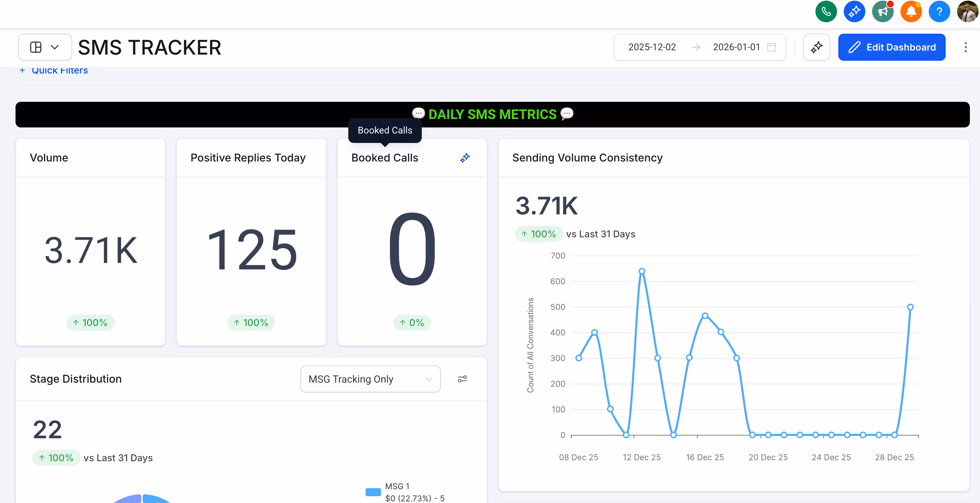The image size is (980, 503).
Task: Click the Volume 3.71K metric card
Action: point(90,250)
